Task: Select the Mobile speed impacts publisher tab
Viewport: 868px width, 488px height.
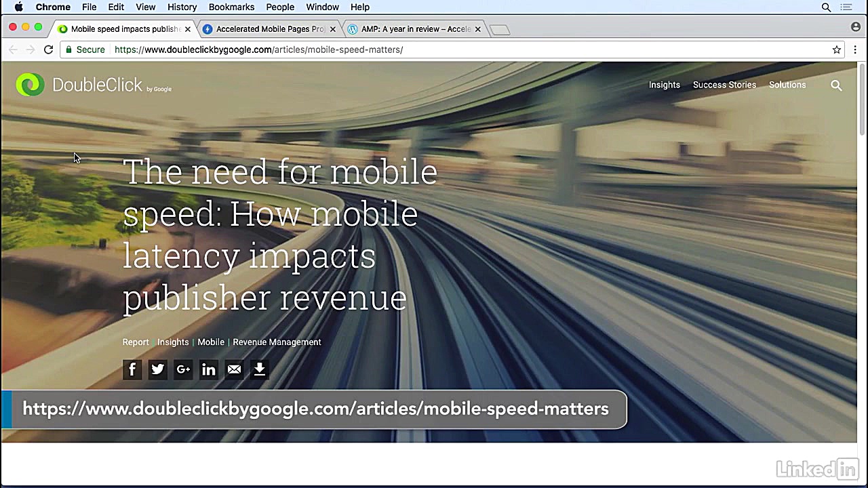Action: click(x=124, y=29)
